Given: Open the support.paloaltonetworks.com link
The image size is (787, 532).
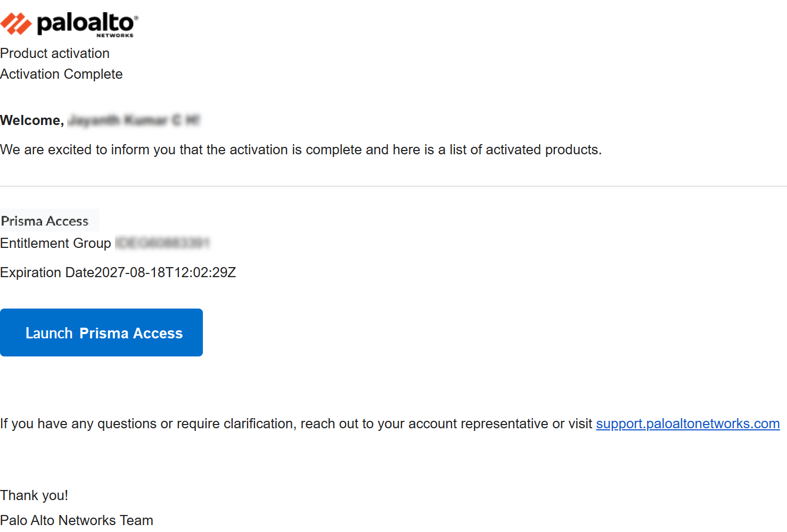Looking at the screenshot, I should (687, 423).
